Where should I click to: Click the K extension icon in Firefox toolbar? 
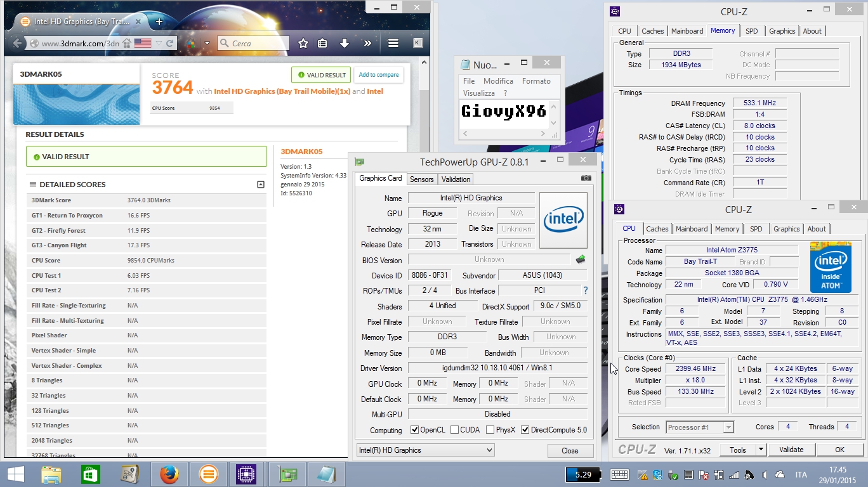(418, 43)
